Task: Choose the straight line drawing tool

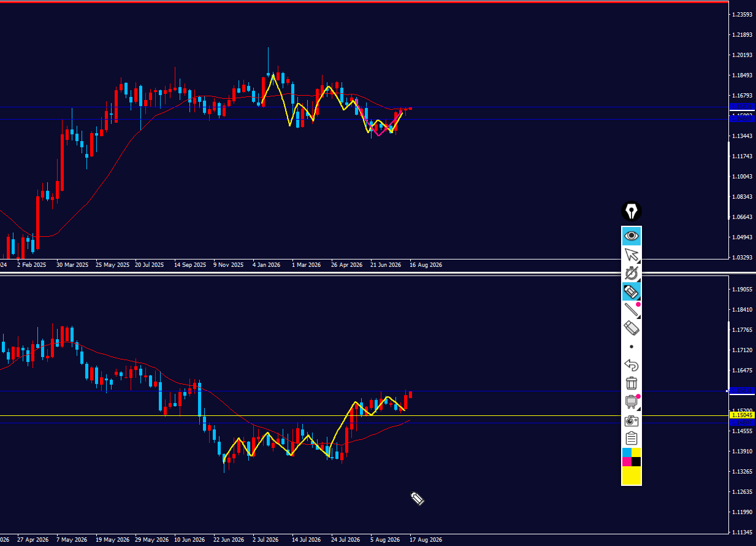Action: pyautogui.click(x=632, y=310)
